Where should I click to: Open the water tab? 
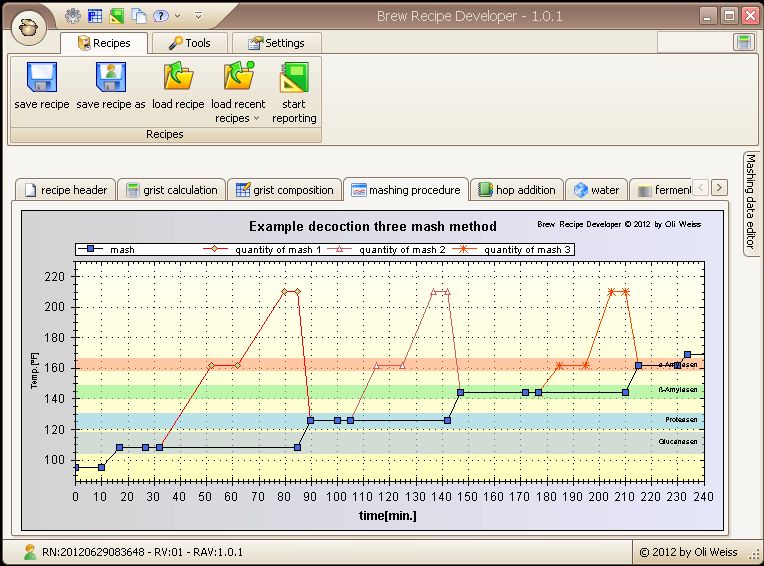pos(596,189)
